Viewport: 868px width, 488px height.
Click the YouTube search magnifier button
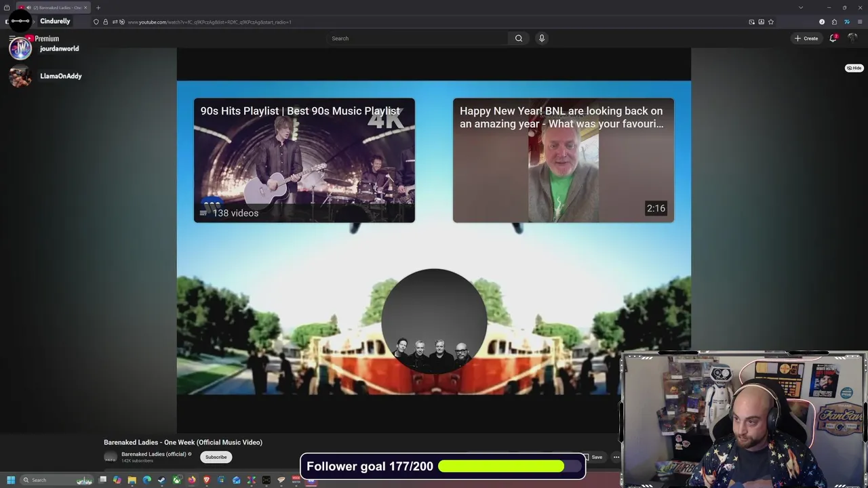point(519,38)
